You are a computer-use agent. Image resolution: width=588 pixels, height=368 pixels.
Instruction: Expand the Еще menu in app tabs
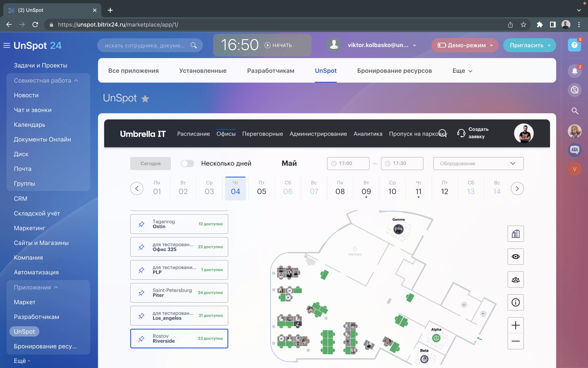pyautogui.click(x=462, y=71)
